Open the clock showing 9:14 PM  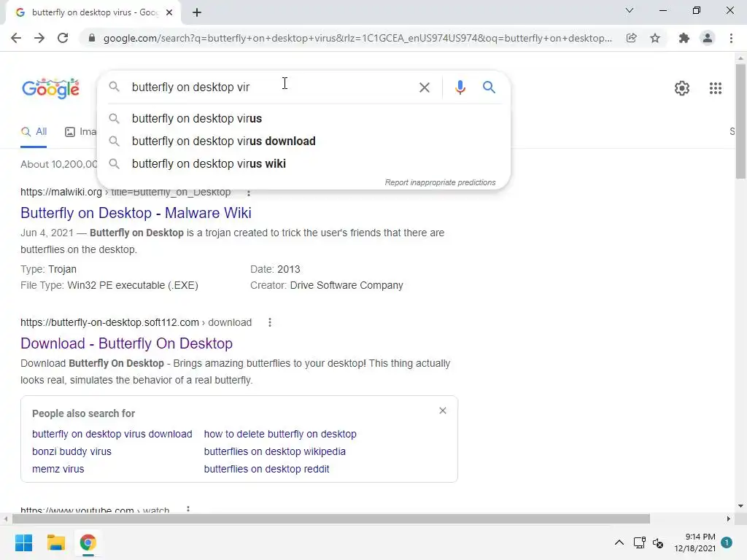pos(694,542)
